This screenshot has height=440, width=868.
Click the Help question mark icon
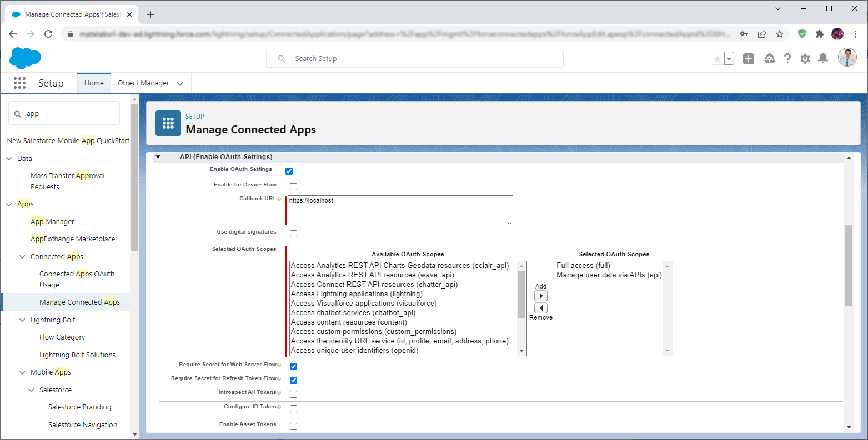(787, 59)
